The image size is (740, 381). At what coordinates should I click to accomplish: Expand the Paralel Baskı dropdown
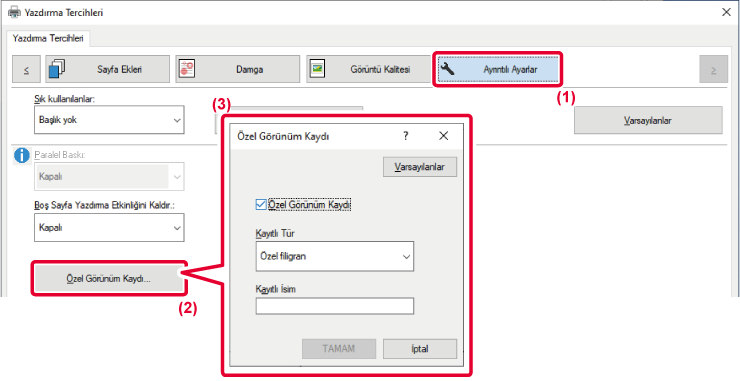tap(109, 177)
